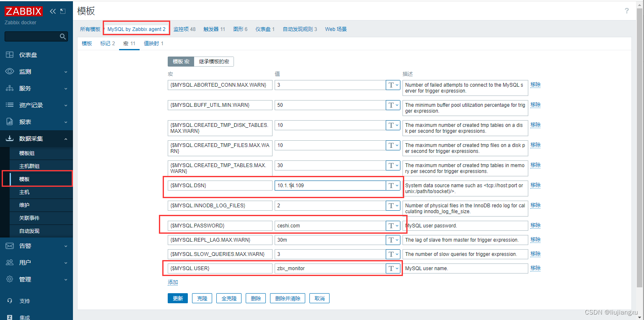The image size is (644, 320).
Task: Open the T dropdown for {$MYSQL.PASSWORD}
Action: point(393,225)
